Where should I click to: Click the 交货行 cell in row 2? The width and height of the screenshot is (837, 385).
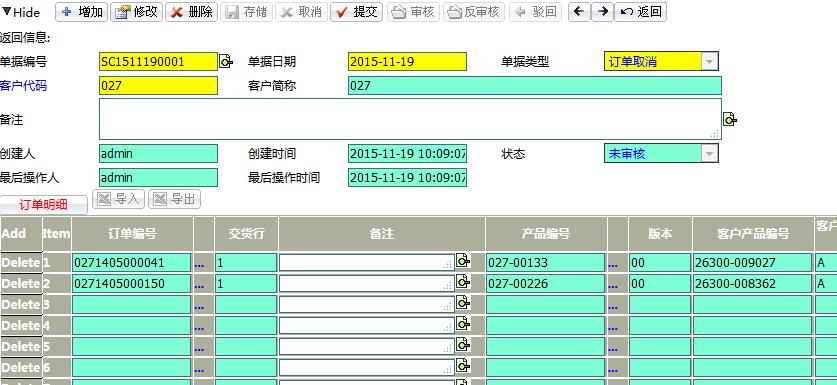(x=246, y=284)
